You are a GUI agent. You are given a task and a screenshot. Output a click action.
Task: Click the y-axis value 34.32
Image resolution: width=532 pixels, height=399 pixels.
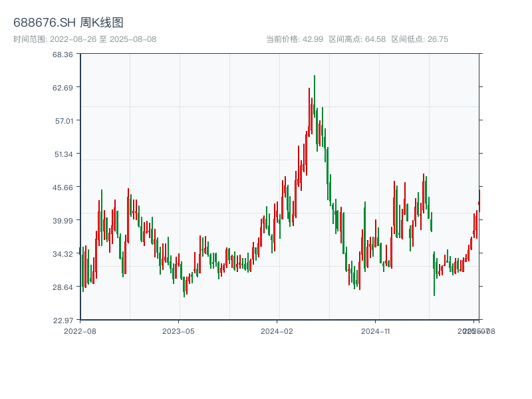[x=63, y=254]
